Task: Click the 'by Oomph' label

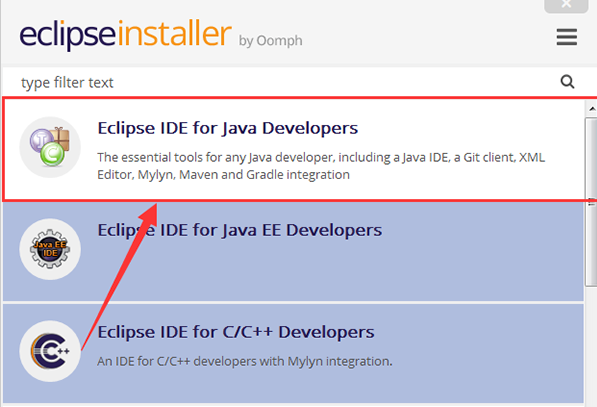Action: coord(270,40)
